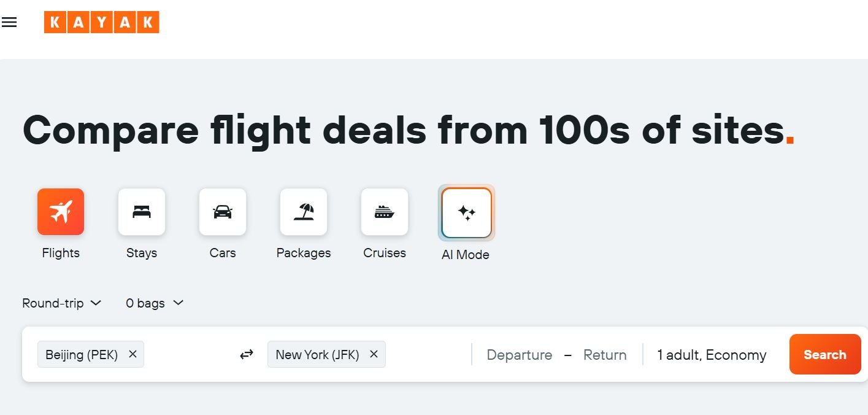
Task: Select the Packages beach umbrella icon
Action: pos(304,212)
